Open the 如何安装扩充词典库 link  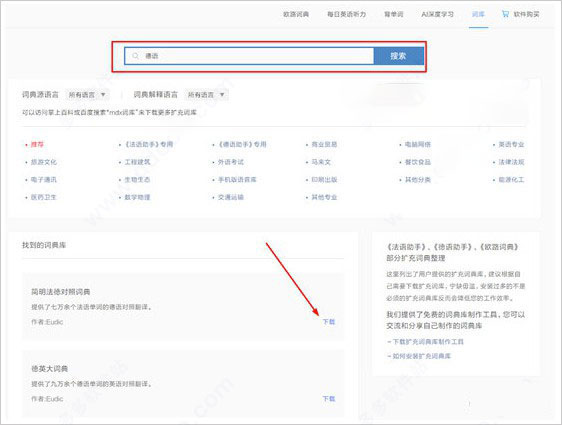click(x=419, y=356)
